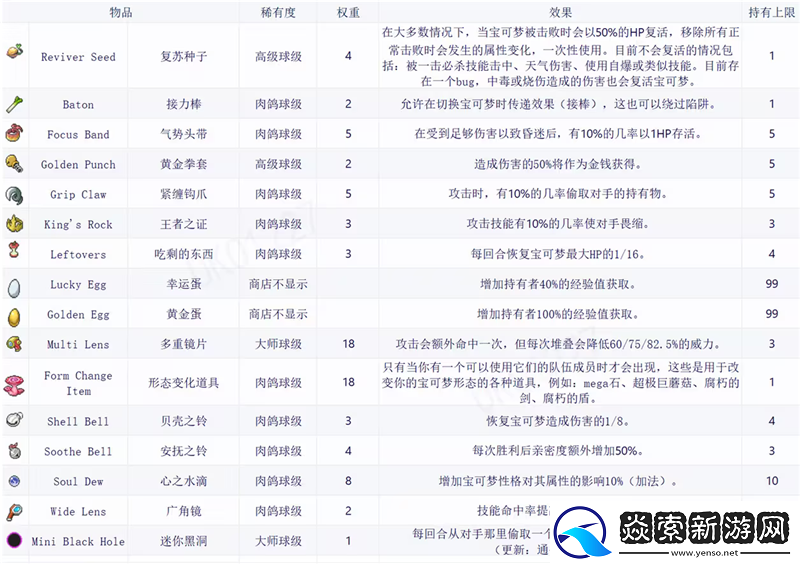The width and height of the screenshot is (800, 564).
Task: Click the 'Form Change Item' text
Action: [78, 383]
